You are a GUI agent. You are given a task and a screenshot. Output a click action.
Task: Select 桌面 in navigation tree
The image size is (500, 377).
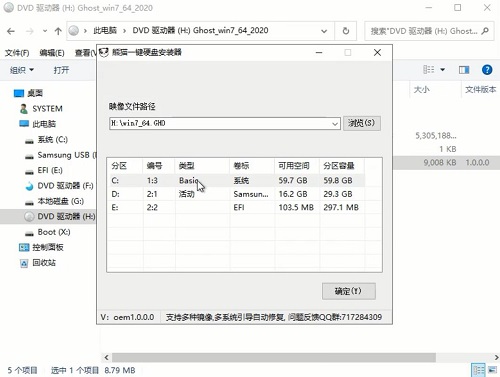[35, 93]
